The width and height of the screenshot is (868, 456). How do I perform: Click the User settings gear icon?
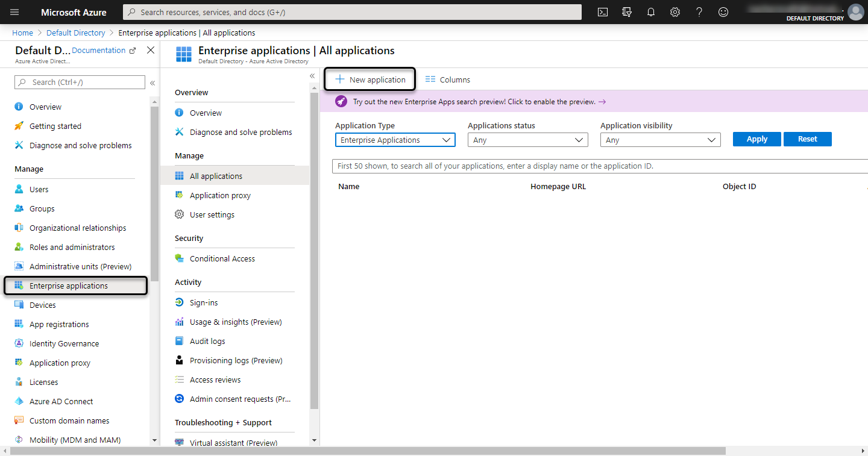click(179, 214)
